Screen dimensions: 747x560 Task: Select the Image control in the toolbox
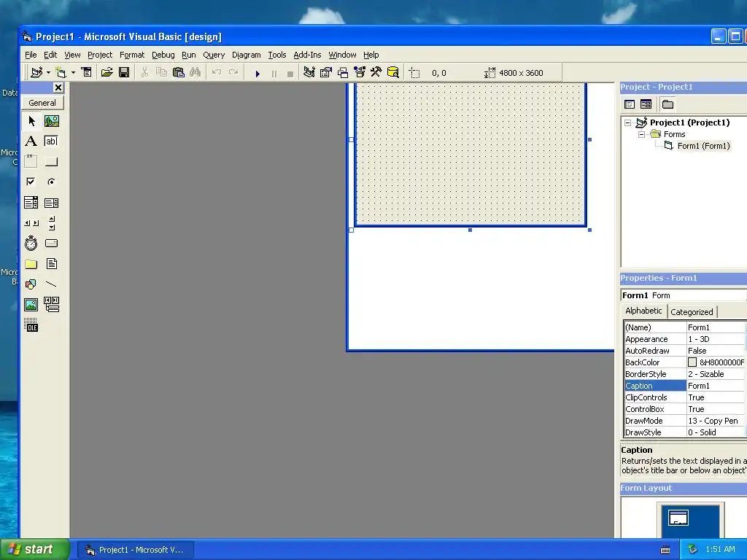tap(31, 305)
